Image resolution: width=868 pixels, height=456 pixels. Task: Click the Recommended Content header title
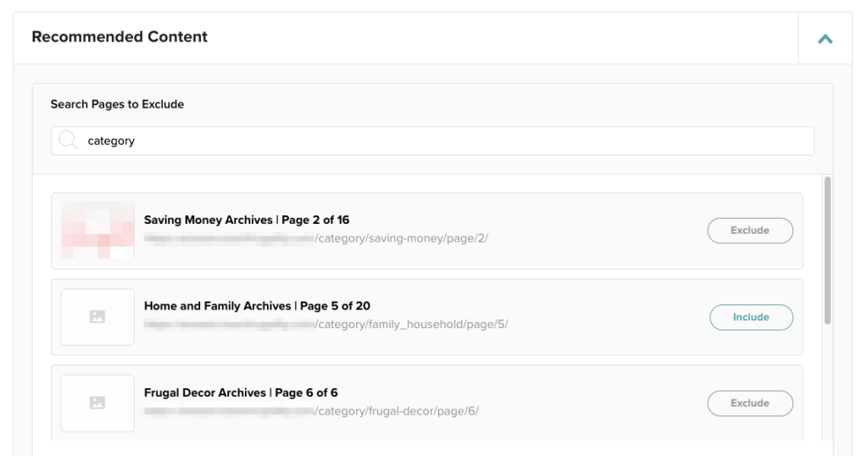[x=120, y=37]
